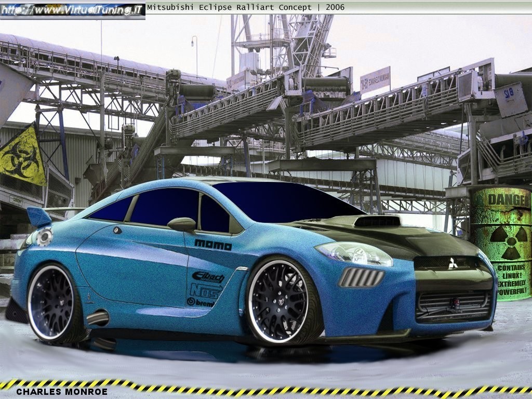Click the 'Eibach' decal text
Screen dimensions: 532x399
click(208, 277)
